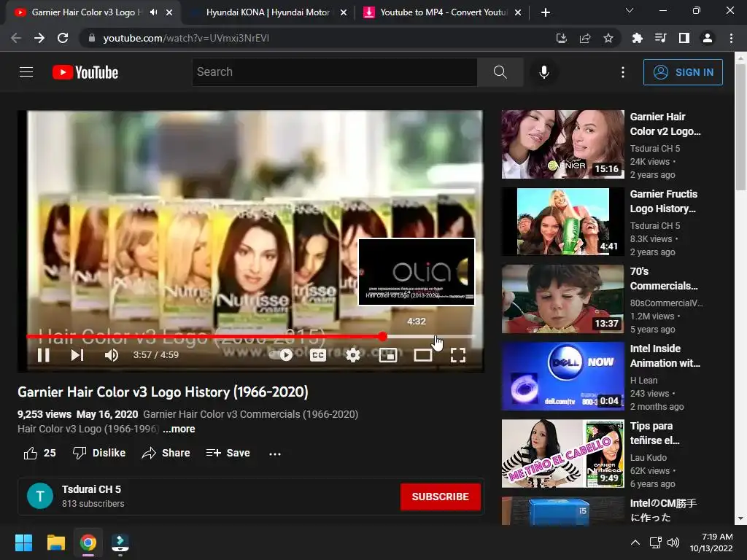Select the Garnier Hair Color v3 tab
747x560 pixels.
pyautogui.click(x=86, y=12)
